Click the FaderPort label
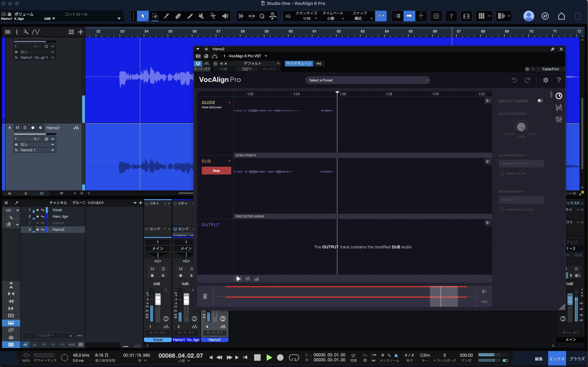The image size is (588, 367). pos(550,69)
